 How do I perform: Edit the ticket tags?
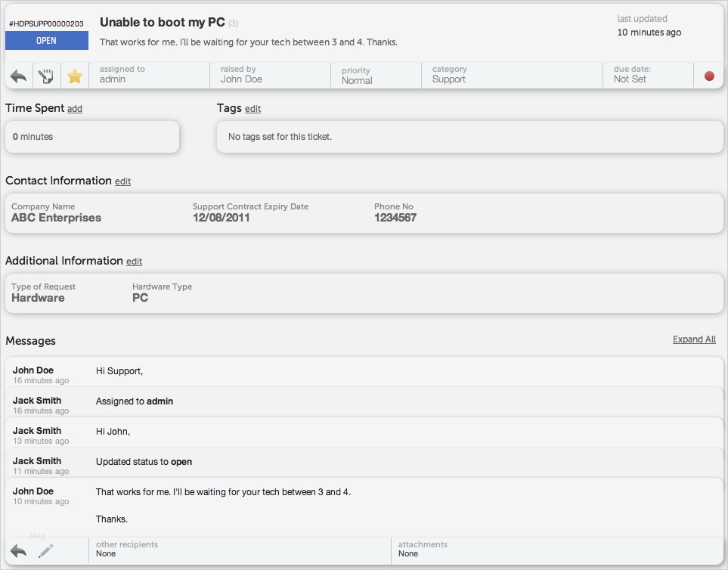(x=252, y=109)
